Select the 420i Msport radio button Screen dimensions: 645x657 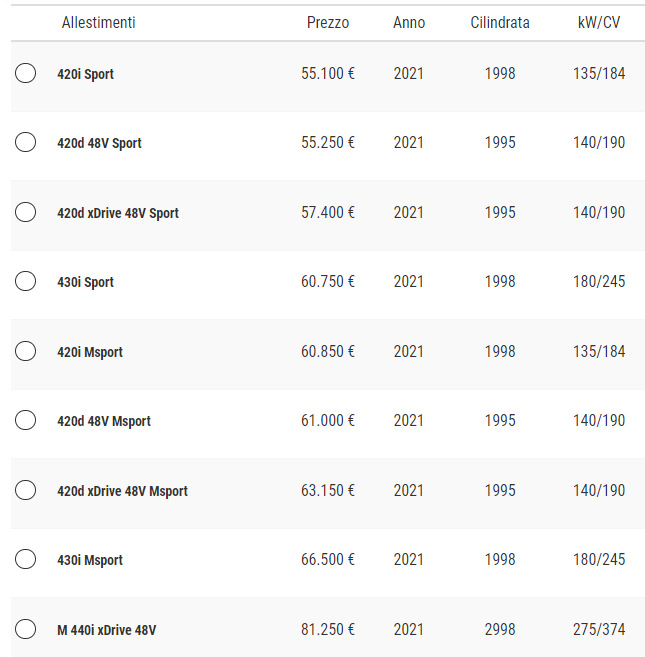click(x=26, y=351)
